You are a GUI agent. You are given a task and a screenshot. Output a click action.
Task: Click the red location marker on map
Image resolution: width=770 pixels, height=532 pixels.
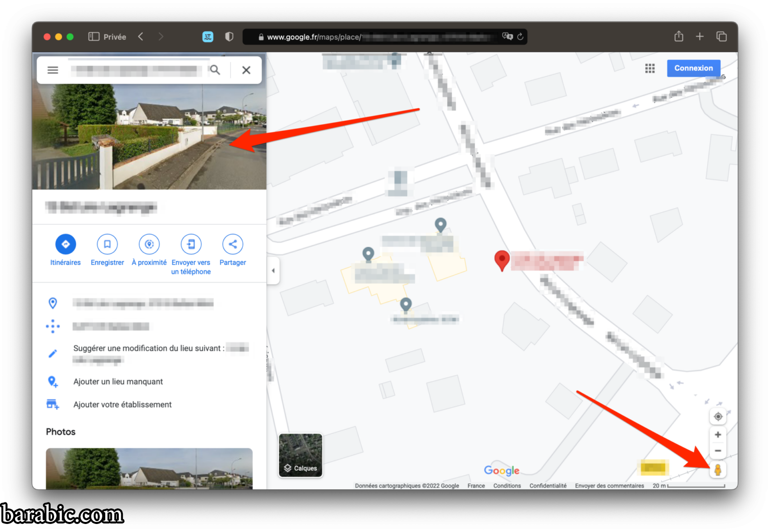coord(502,261)
